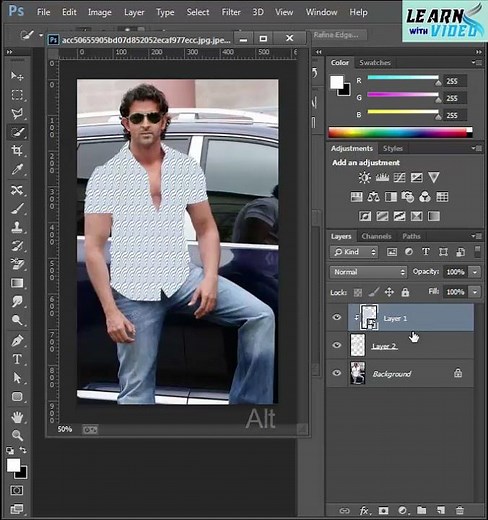The image size is (488, 520).
Task: Open the Color panel options menu
Action: point(477,62)
